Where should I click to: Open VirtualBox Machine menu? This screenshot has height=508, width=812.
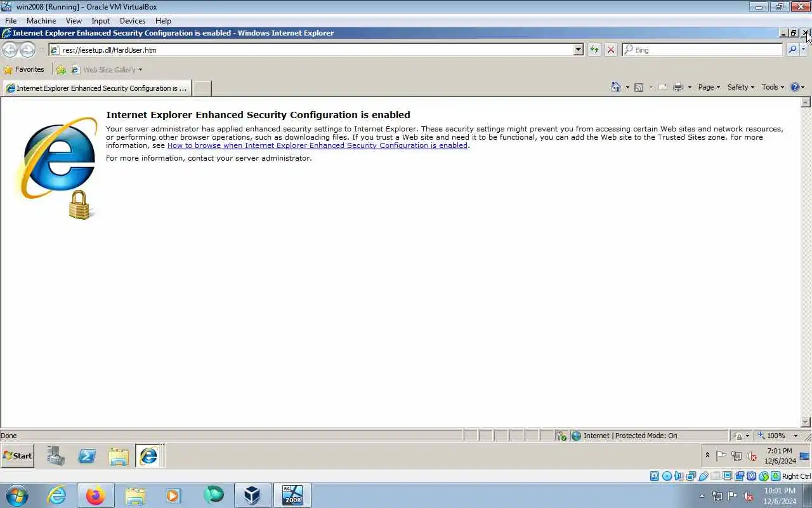click(41, 21)
